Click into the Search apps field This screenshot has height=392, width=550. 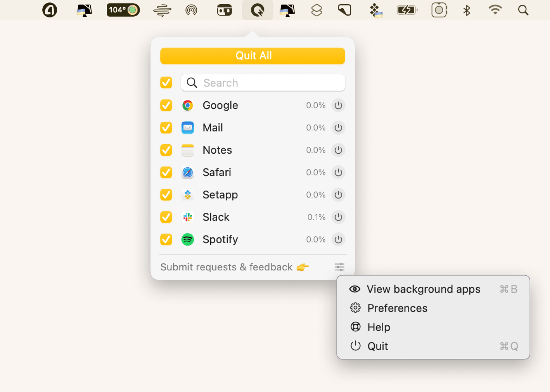pos(268,83)
